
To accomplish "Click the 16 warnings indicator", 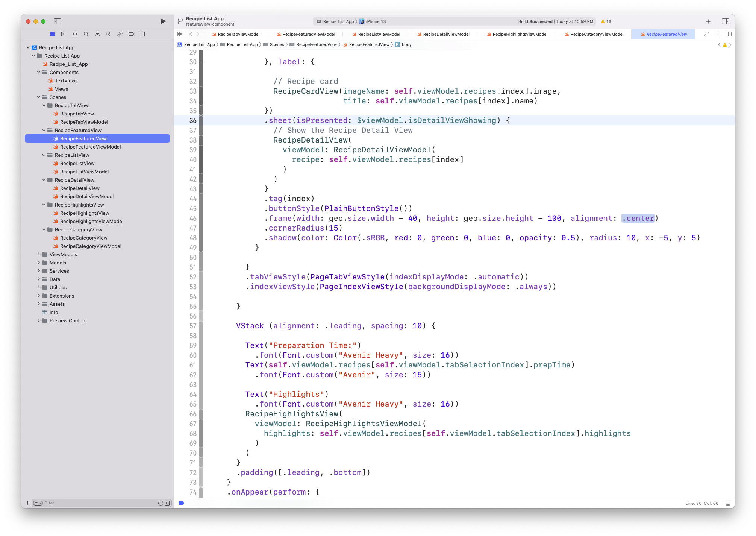I will [x=606, y=21].
